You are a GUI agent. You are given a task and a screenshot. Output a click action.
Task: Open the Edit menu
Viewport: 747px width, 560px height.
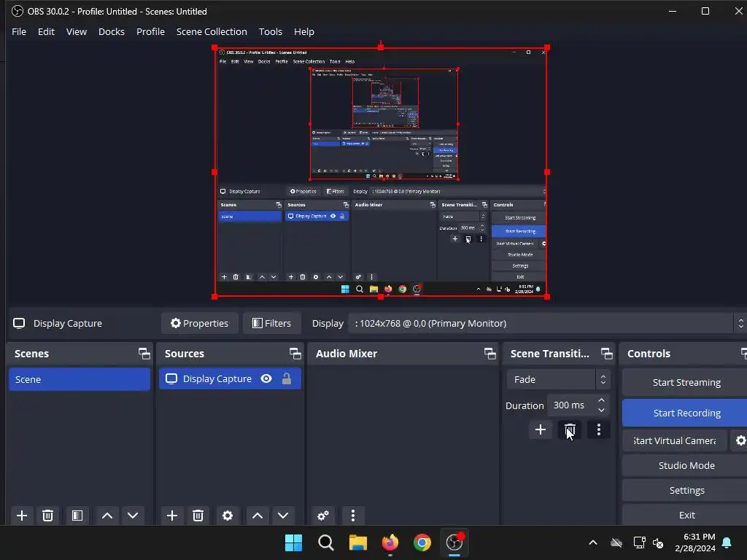point(46,31)
